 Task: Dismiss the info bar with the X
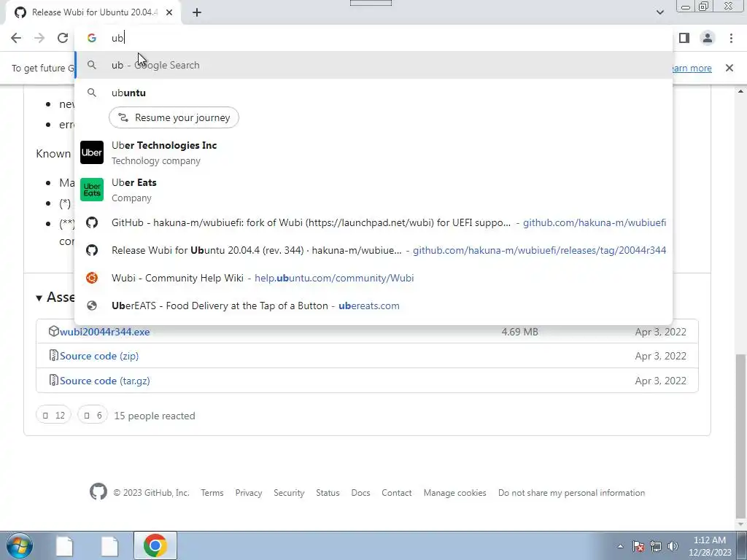point(729,68)
